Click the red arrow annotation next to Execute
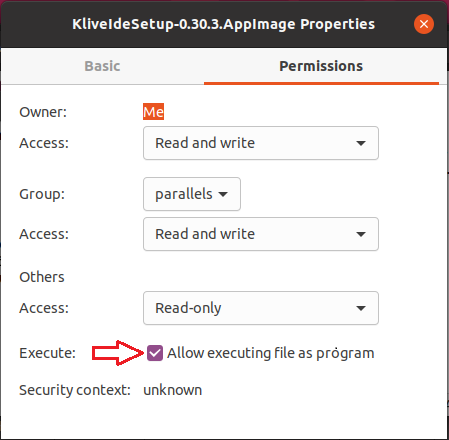This screenshot has width=449, height=440. [118, 353]
